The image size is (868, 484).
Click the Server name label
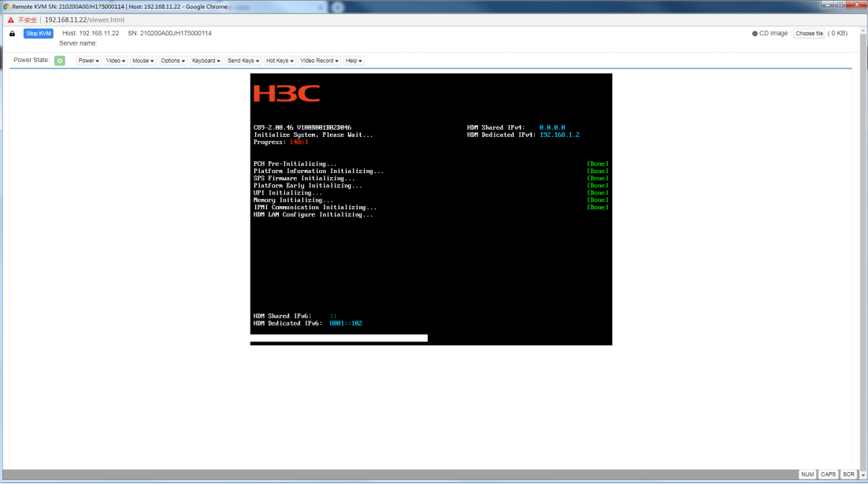pyautogui.click(x=78, y=43)
